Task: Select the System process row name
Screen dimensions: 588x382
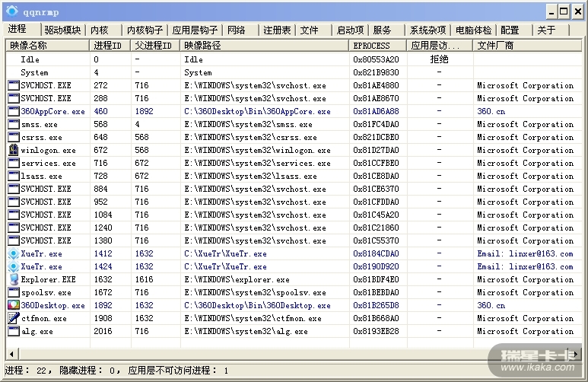Action: 34,72
